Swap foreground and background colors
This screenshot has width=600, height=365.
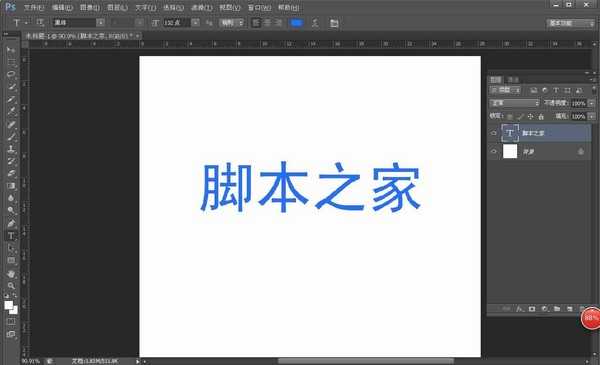tap(15, 296)
